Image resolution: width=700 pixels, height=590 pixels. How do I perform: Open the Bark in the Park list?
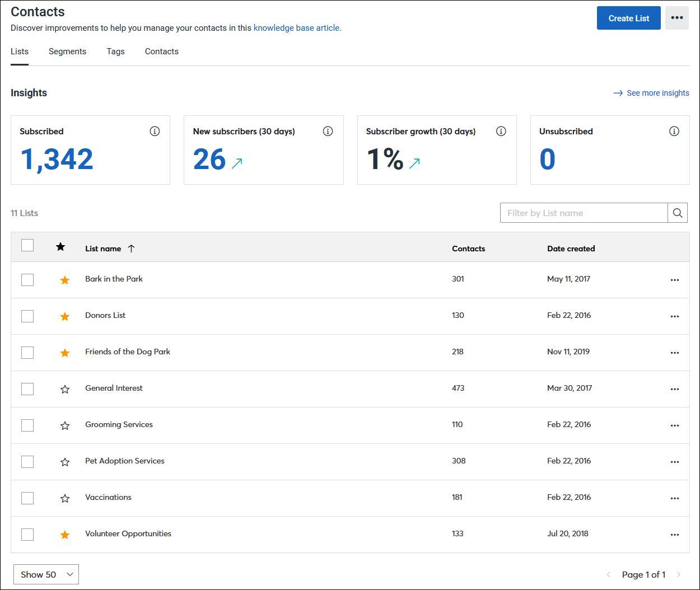coord(114,279)
